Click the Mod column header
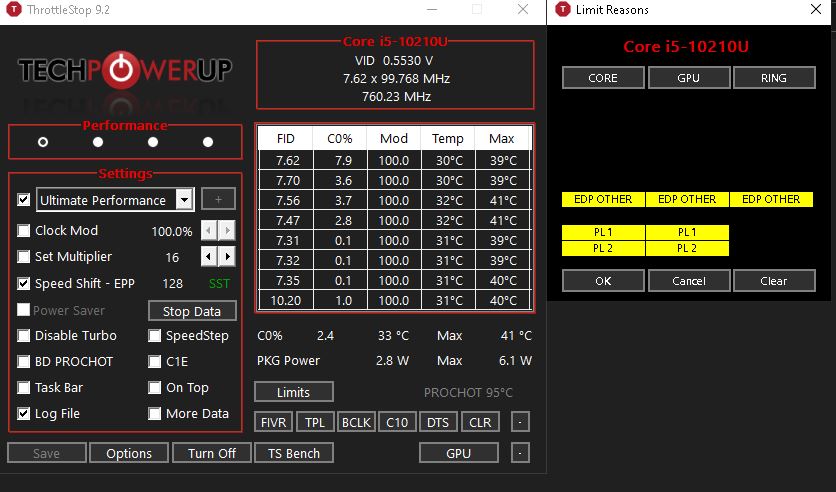Screen dimensions: 836x492 [x=394, y=139]
